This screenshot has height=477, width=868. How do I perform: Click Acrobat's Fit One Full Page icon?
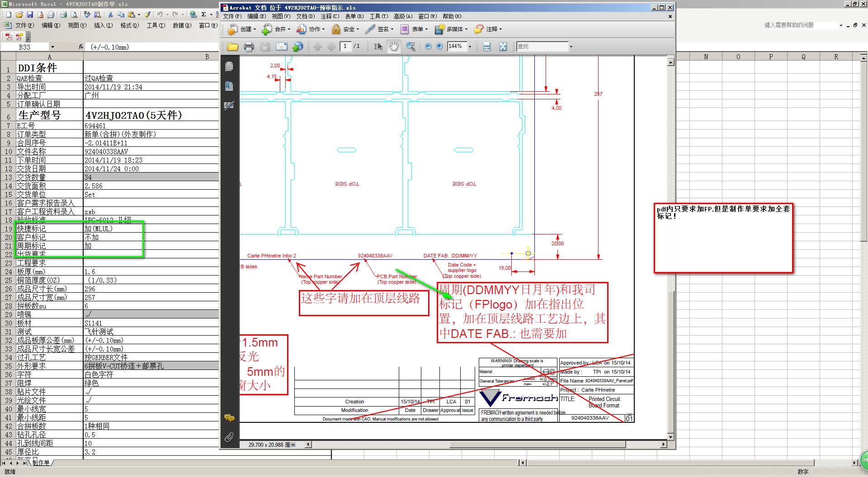(503, 46)
